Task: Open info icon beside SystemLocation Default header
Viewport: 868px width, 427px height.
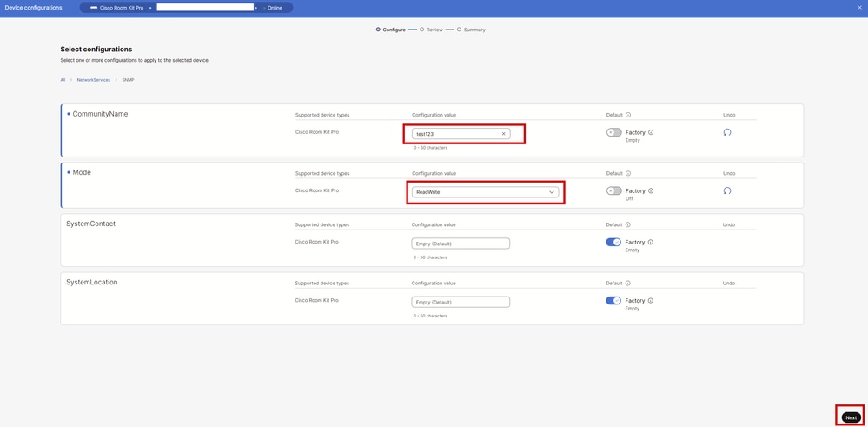Action: [x=628, y=283]
